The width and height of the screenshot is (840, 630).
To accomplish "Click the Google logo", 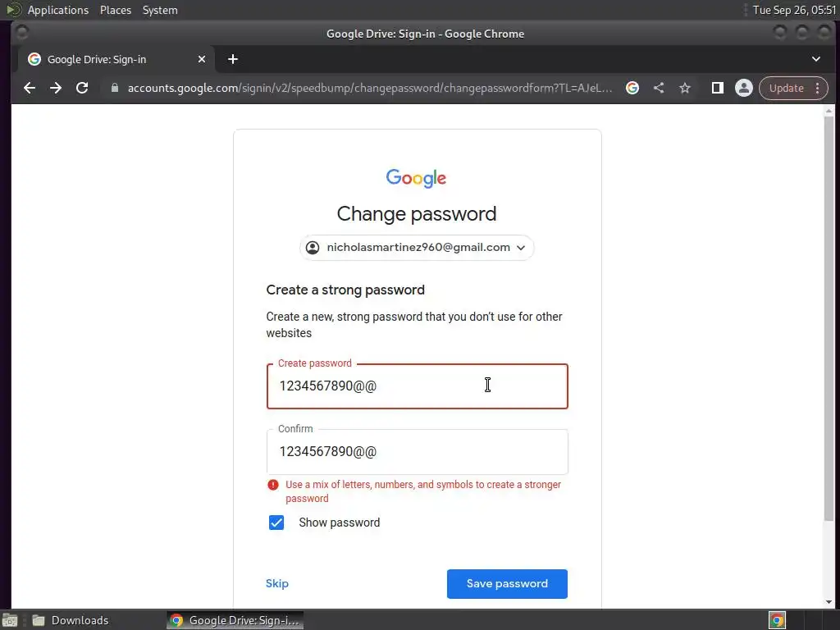I will 416,178.
